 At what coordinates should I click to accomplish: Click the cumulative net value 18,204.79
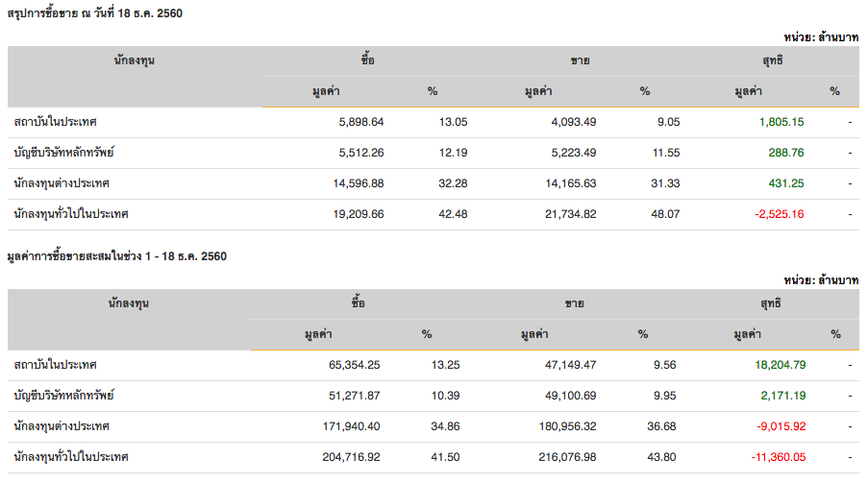pyautogui.click(x=778, y=365)
